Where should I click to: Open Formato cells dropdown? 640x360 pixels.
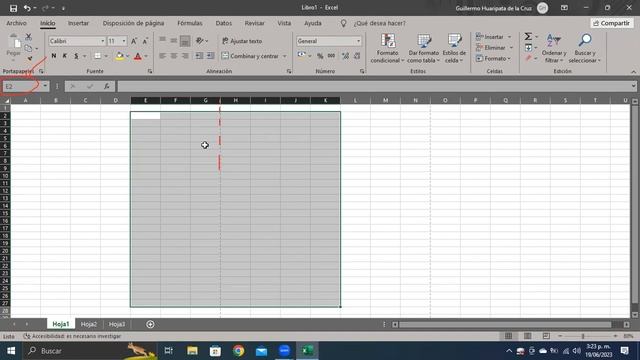(493, 58)
